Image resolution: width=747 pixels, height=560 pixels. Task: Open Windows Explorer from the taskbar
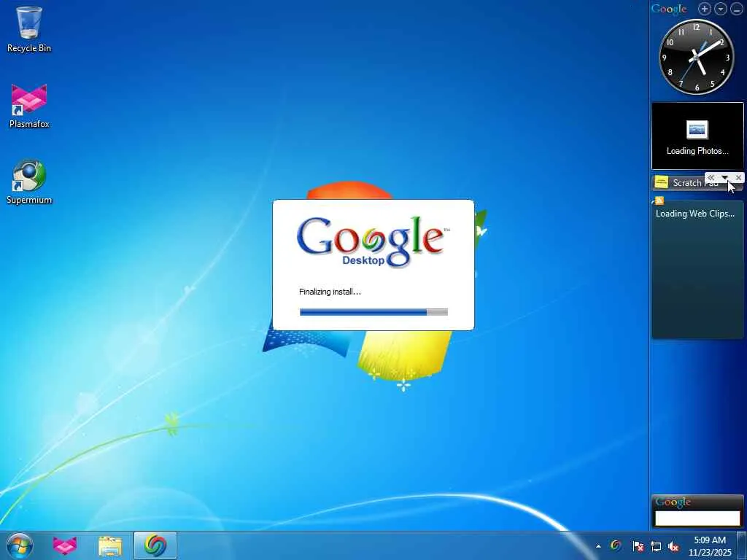pyautogui.click(x=110, y=545)
